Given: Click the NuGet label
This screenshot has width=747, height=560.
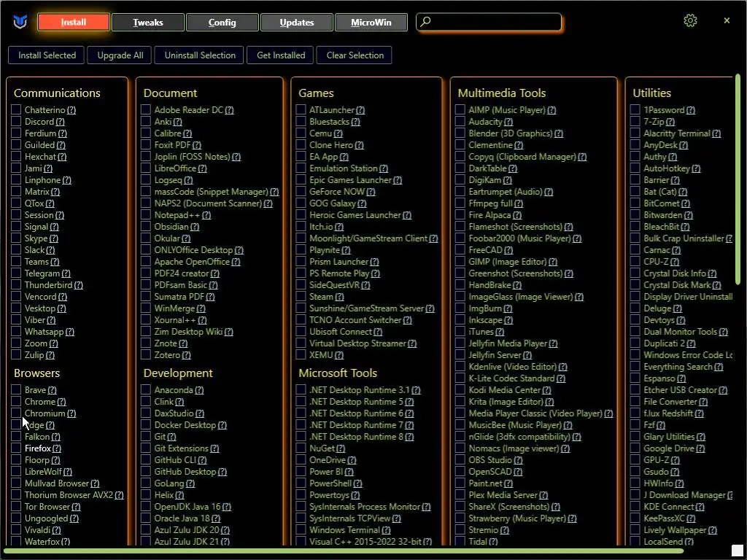Looking at the screenshot, I should [322, 448].
